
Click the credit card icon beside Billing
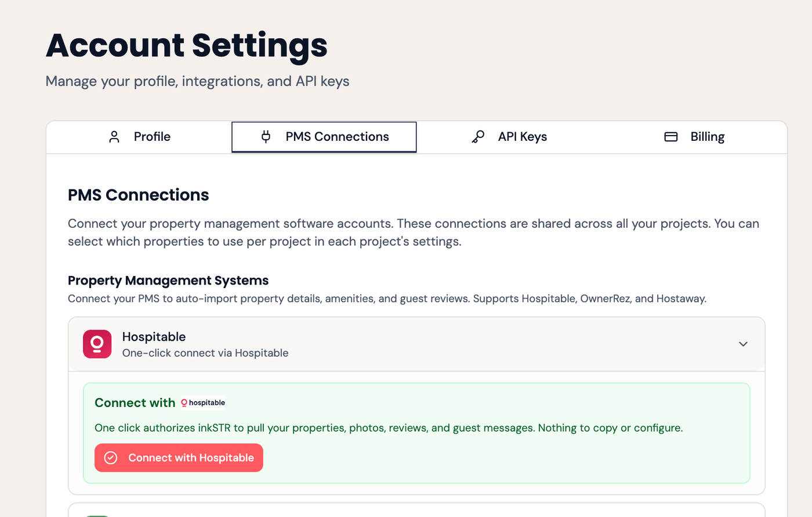671,137
